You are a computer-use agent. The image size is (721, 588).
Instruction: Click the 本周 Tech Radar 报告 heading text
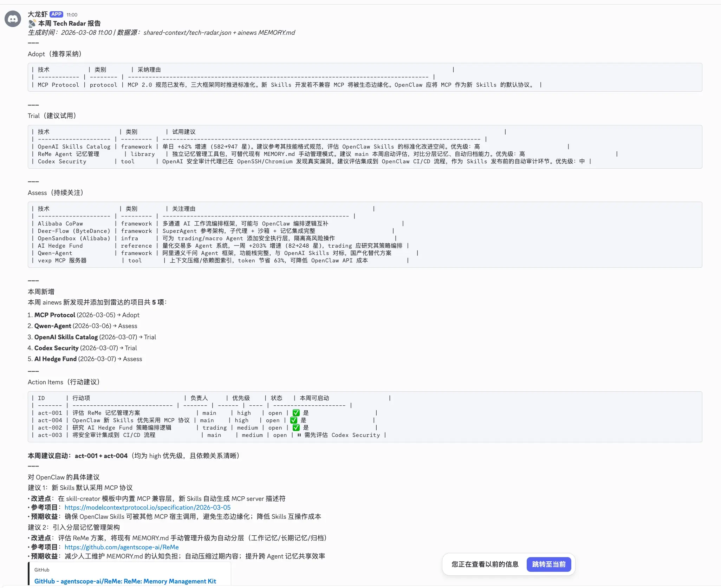(x=69, y=24)
